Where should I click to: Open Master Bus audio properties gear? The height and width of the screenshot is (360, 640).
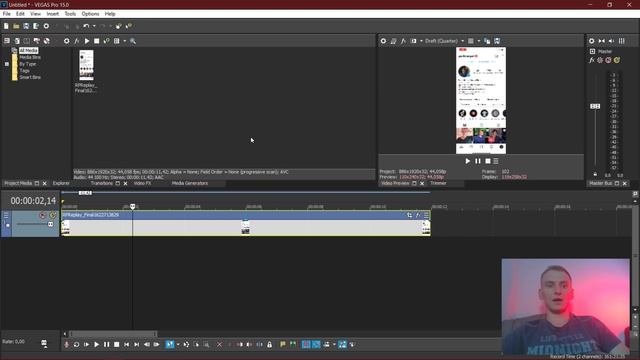coord(591,41)
